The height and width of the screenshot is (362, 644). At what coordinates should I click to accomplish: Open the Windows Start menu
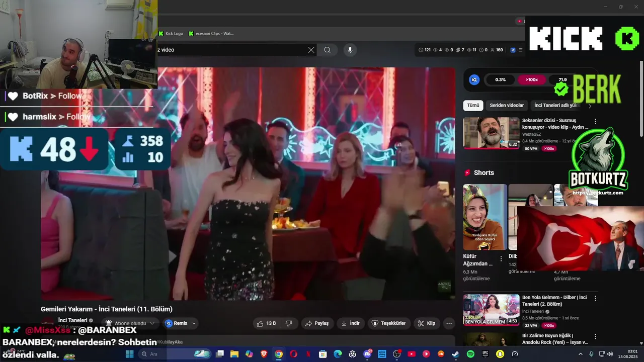pos(129,354)
